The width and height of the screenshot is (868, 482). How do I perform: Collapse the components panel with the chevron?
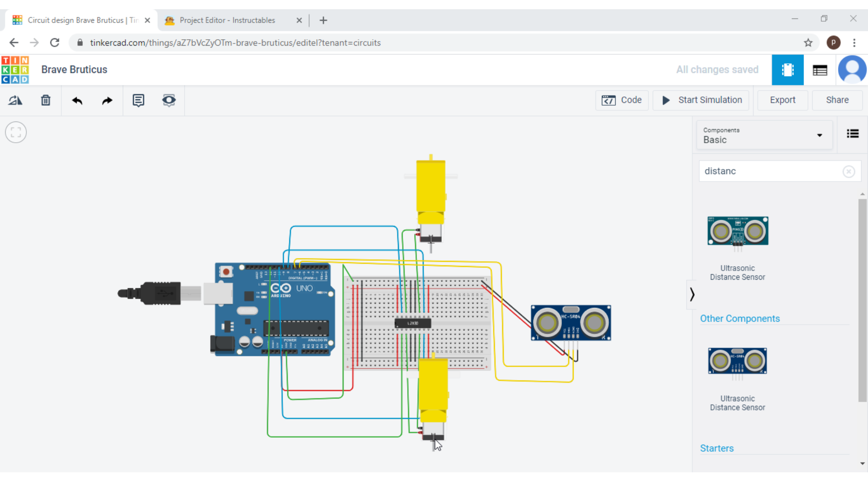click(692, 295)
